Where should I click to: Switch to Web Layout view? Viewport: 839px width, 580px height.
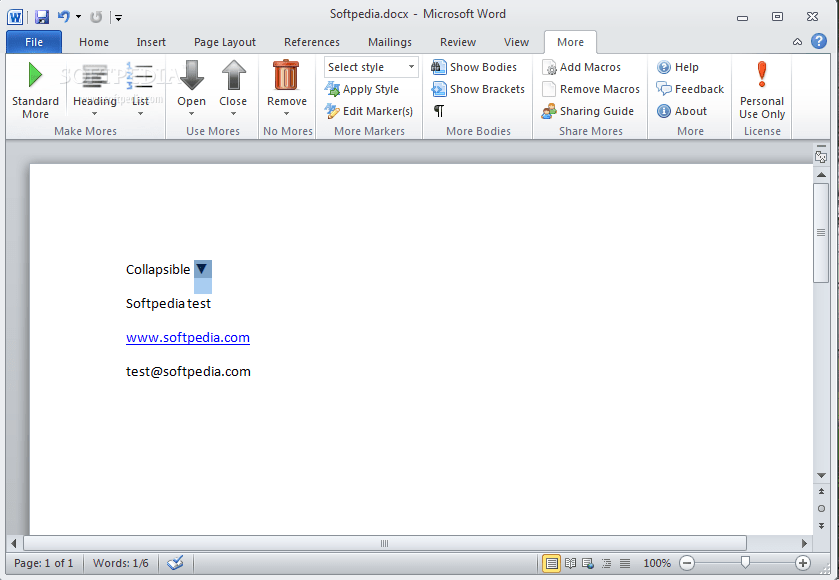[588, 563]
